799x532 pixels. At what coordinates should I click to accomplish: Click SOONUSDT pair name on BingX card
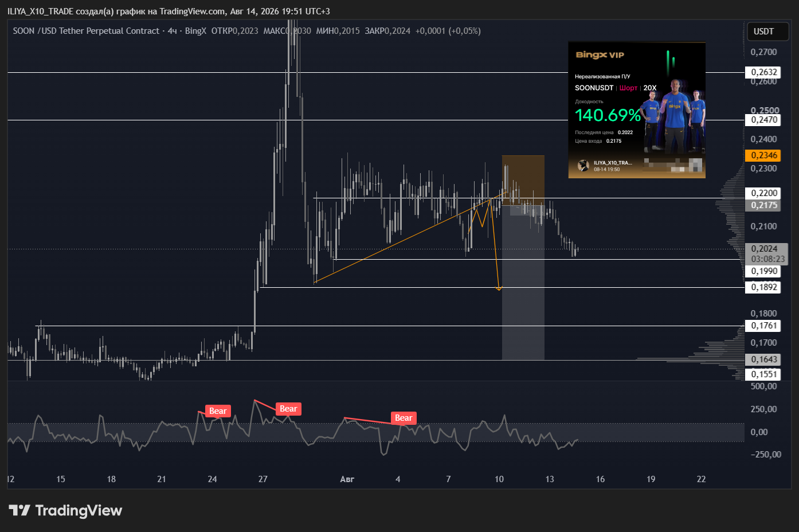594,88
